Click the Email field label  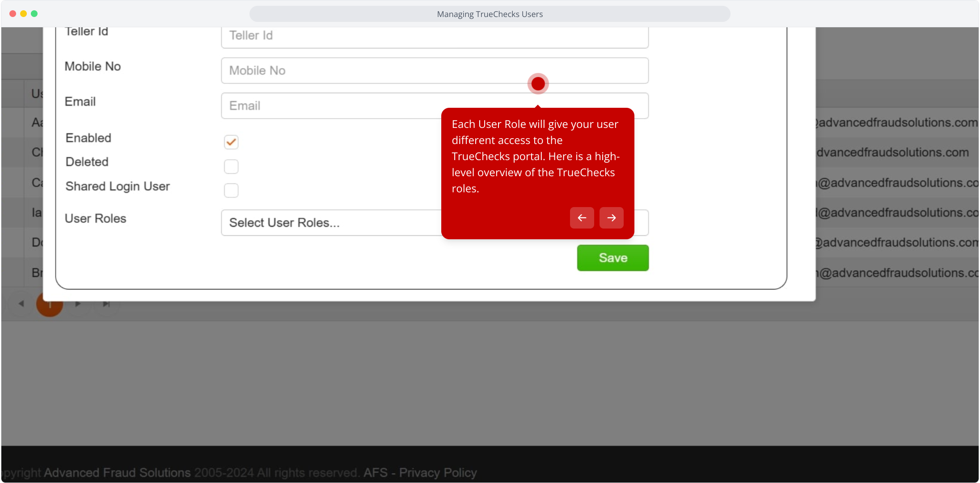(80, 102)
